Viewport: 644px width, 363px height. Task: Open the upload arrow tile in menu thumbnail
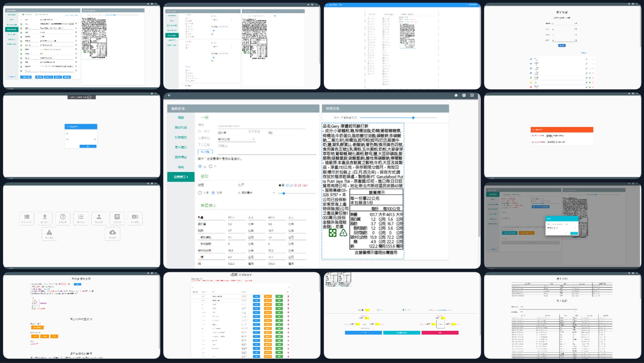tap(45, 218)
